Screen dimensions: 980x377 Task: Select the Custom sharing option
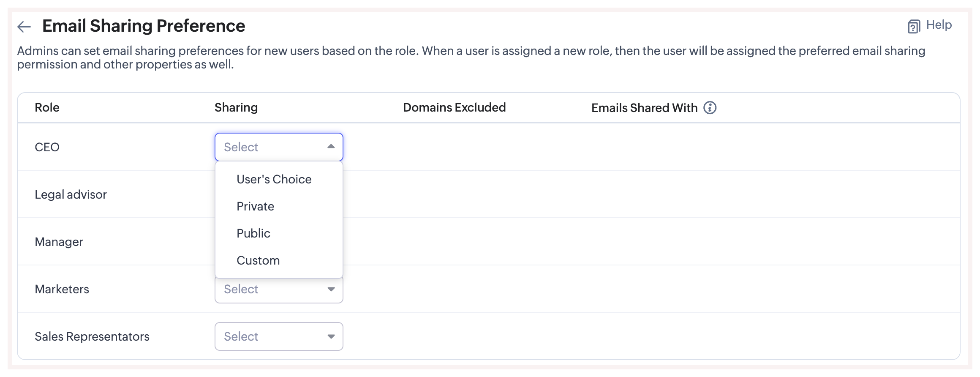[258, 260]
